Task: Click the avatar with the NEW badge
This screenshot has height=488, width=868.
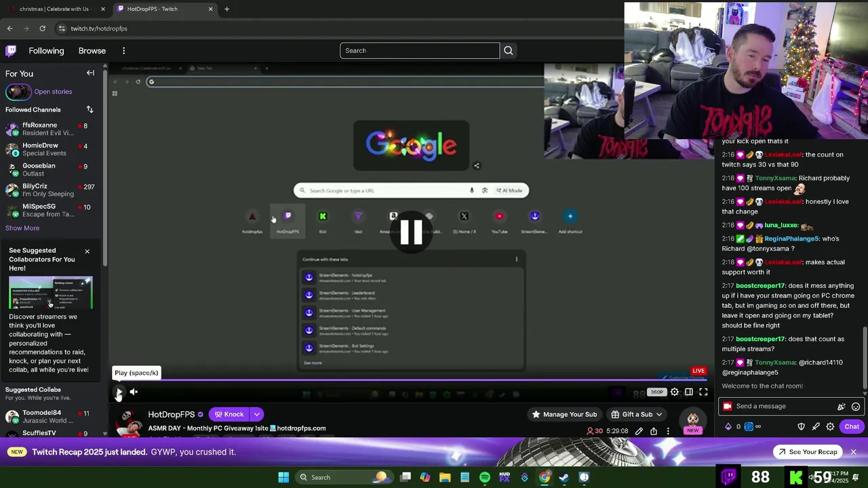Action: [x=692, y=421]
